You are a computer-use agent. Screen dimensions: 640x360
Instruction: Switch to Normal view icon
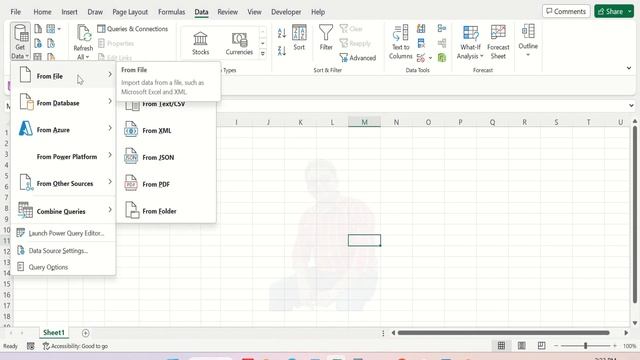click(501, 346)
